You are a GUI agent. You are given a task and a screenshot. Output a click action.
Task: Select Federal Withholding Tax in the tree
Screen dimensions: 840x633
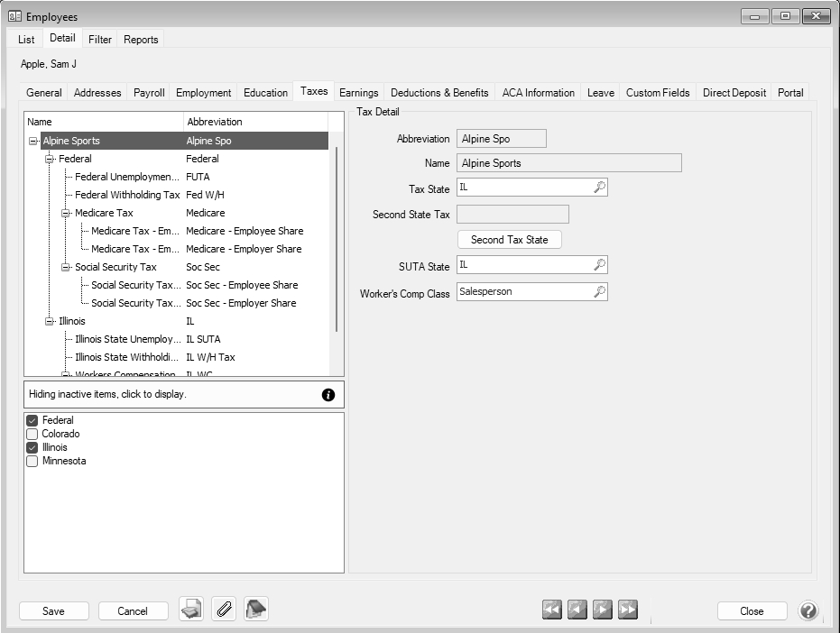[127, 195]
